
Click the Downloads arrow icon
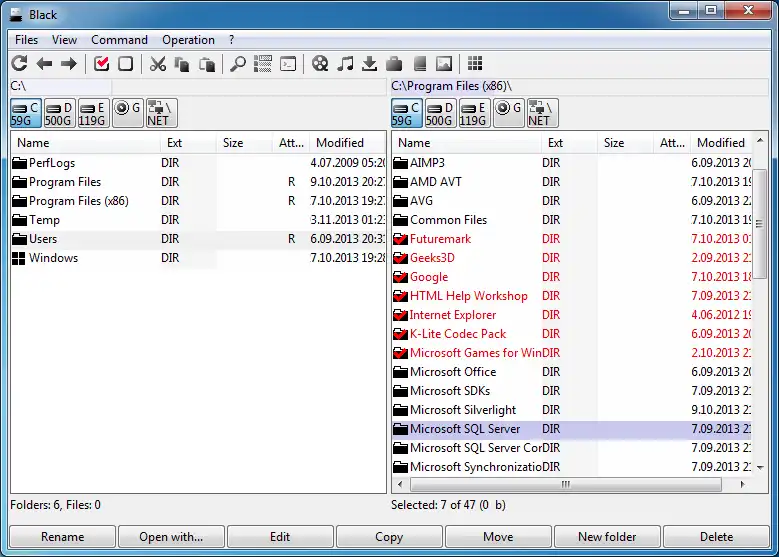pyautogui.click(x=369, y=64)
